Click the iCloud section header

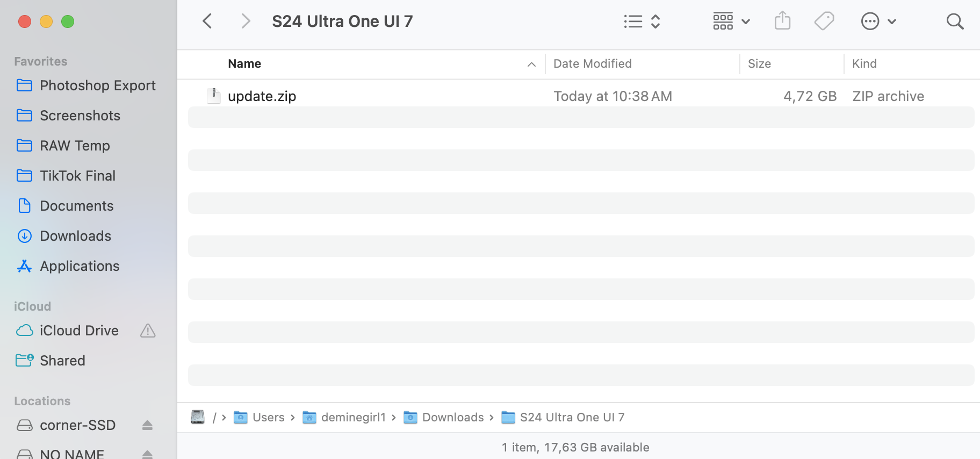pyautogui.click(x=32, y=306)
